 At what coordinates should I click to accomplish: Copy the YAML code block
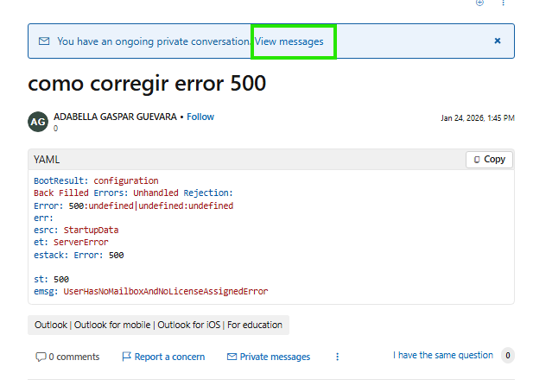click(489, 160)
